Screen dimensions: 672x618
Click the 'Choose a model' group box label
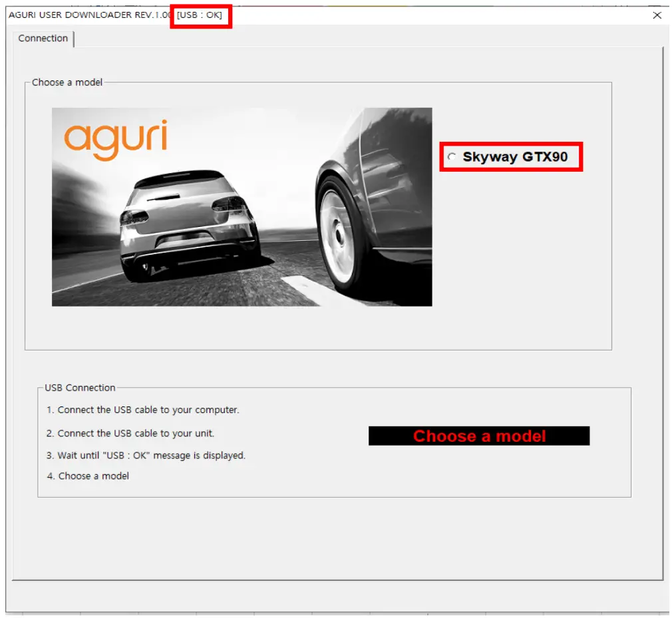point(67,82)
